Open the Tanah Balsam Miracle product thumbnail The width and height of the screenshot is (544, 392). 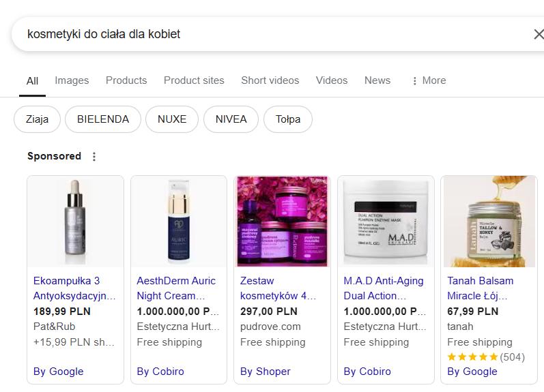[x=489, y=222]
